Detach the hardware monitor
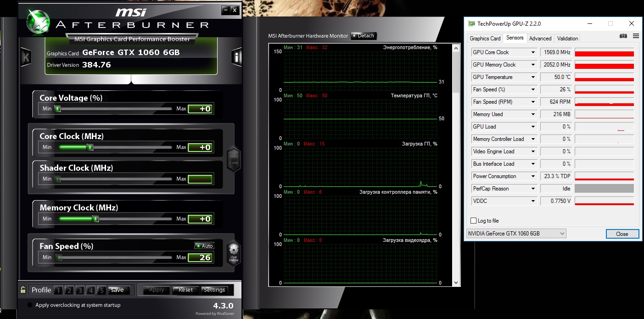This screenshot has width=644, height=319. click(x=363, y=36)
